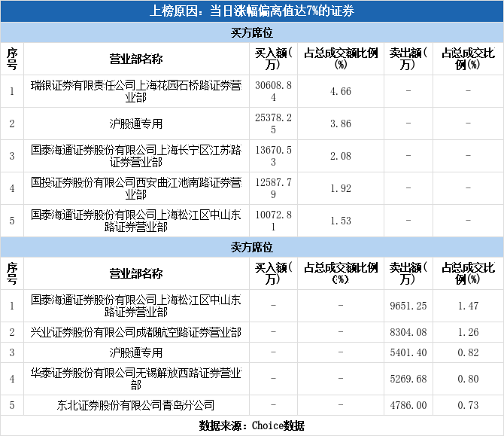The width and height of the screenshot is (504, 436).
Task: Click 沪股通专用 in the seller table
Action: [136, 352]
